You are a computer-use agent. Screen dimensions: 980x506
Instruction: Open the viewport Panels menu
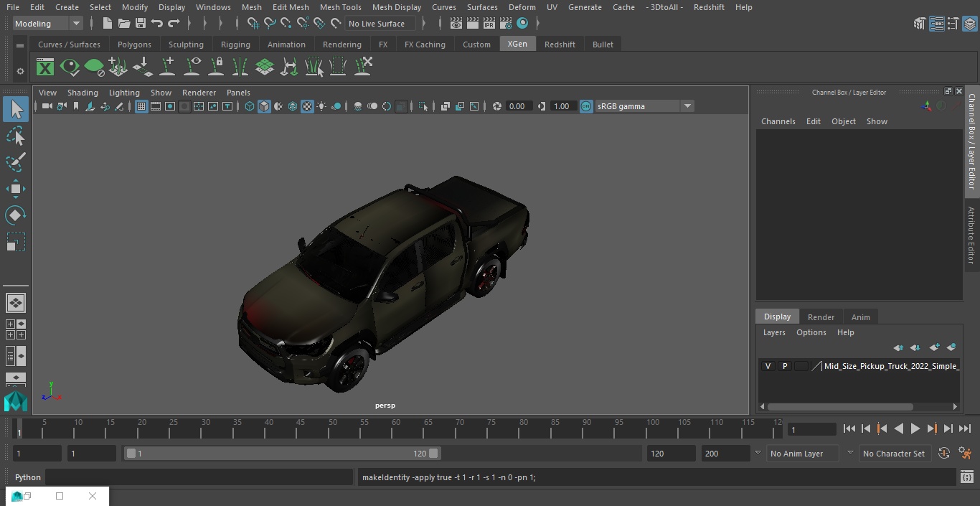238,93
